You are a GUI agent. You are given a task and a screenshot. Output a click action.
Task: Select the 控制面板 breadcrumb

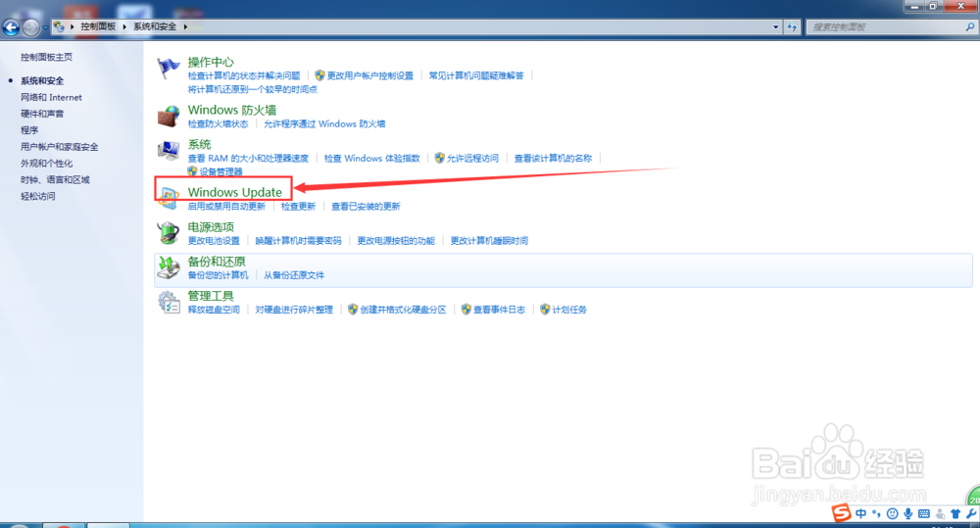pos(98,26)
